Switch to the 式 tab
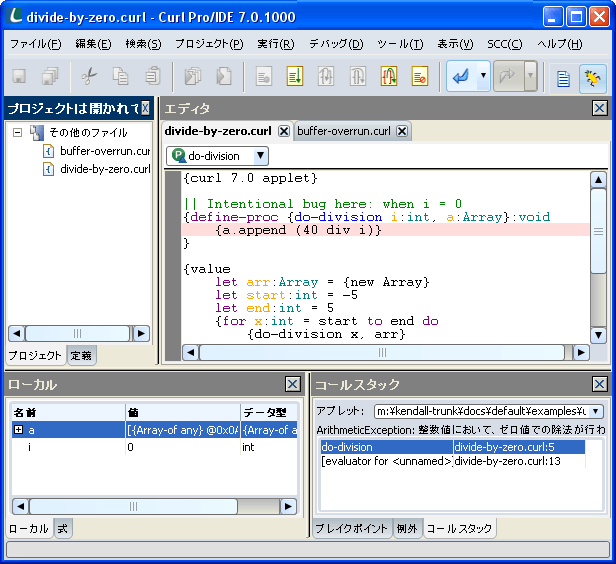The height and width of the screenshot is (564, 616). (62, 529)
